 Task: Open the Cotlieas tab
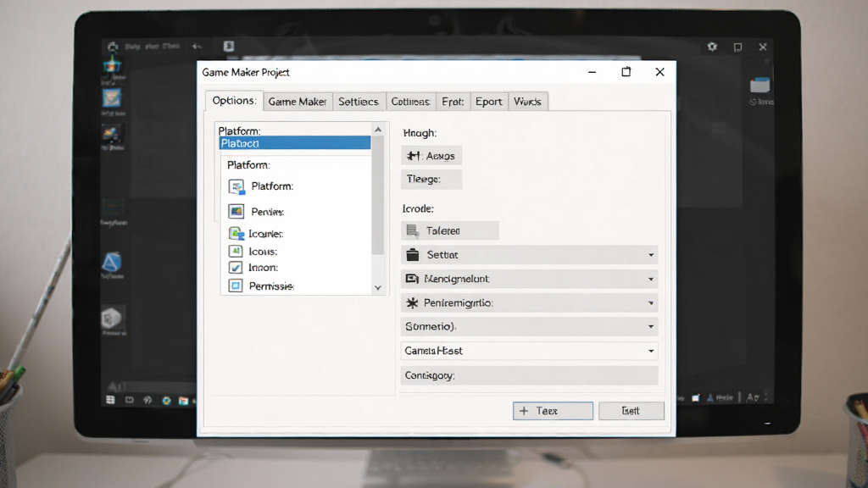point(411,102)
